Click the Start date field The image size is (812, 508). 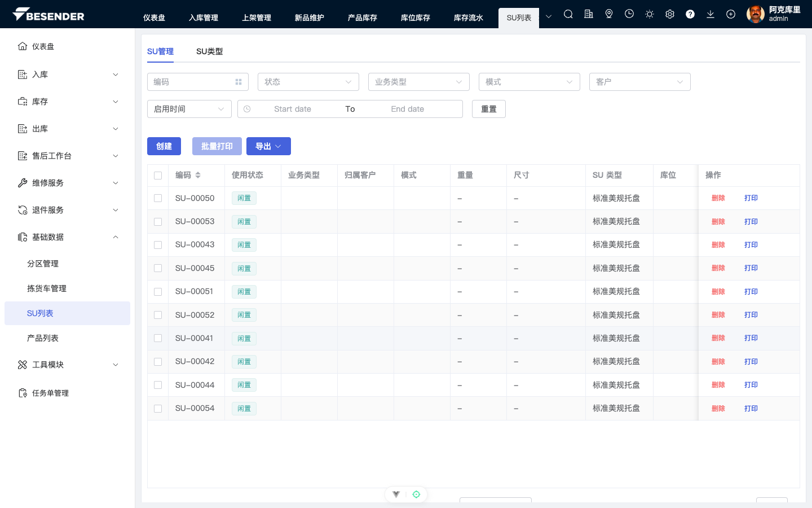(x=293, y=109)
